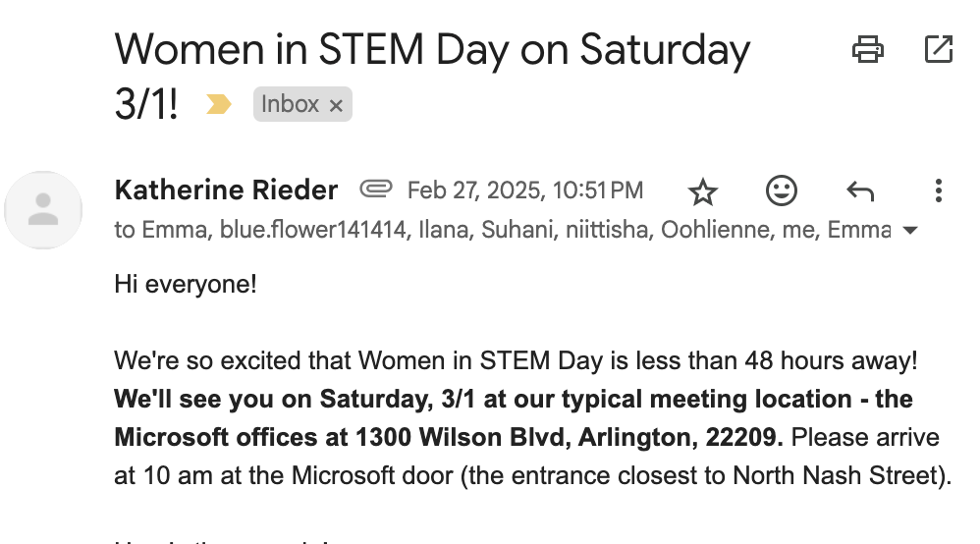
Task: Click the recipients list starting with Emma
Action: [501, 231]
